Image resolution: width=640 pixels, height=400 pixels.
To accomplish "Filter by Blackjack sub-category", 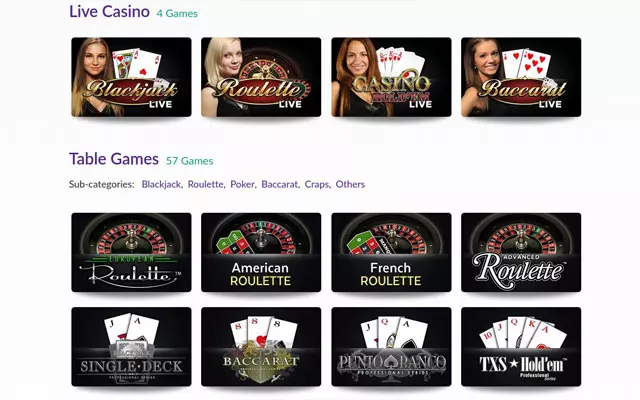I will tap(161, 184).
